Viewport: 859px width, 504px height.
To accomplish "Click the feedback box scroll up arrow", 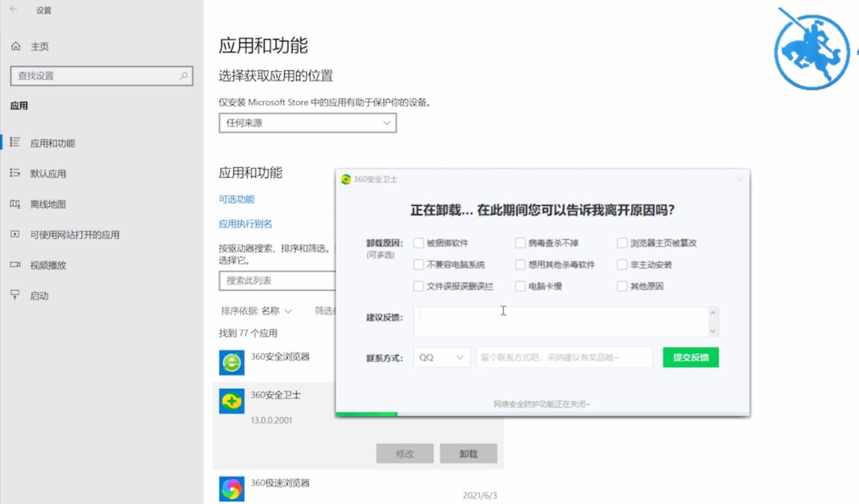I will tap(713, 312).
